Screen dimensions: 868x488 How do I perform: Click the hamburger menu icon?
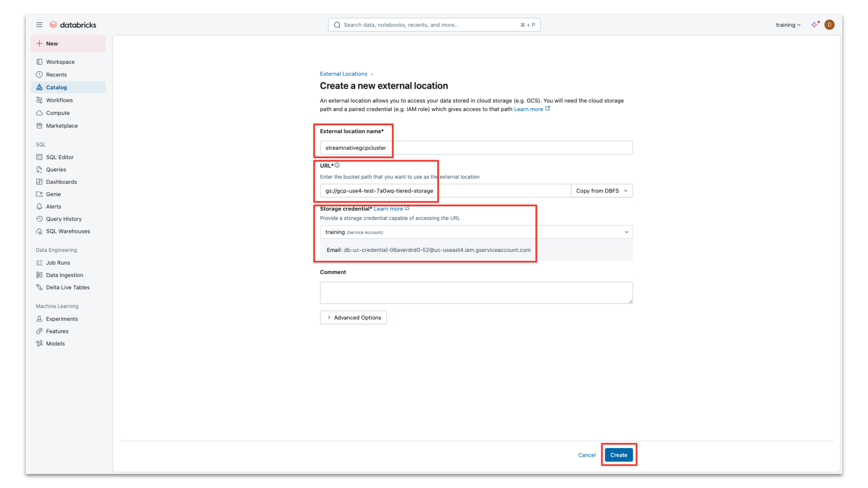pyautogui.click(x=39, y=25)
